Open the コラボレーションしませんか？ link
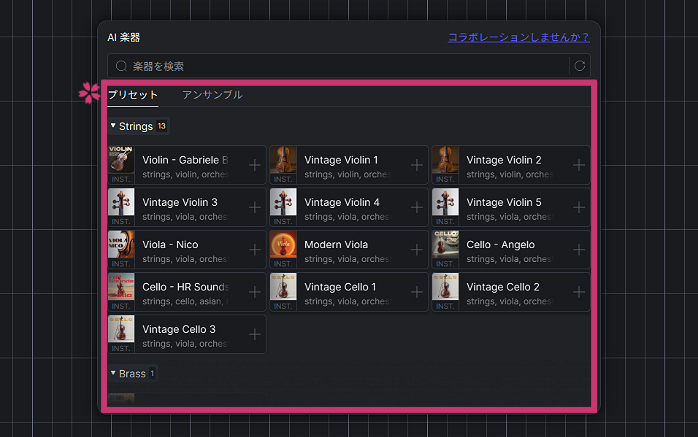The height and width of the screenshot is (437, 698). point(518,37)
